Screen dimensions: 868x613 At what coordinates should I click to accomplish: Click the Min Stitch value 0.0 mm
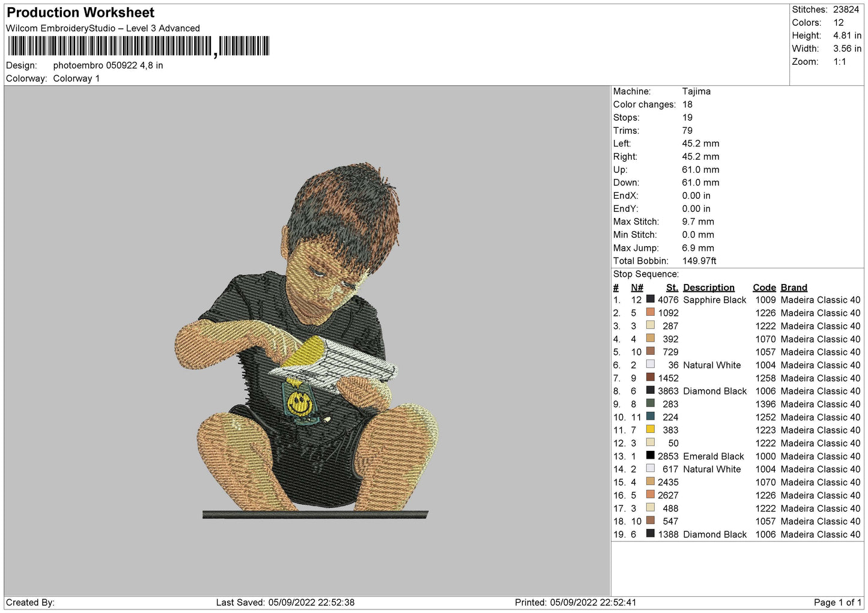click(x=698, y=235)
